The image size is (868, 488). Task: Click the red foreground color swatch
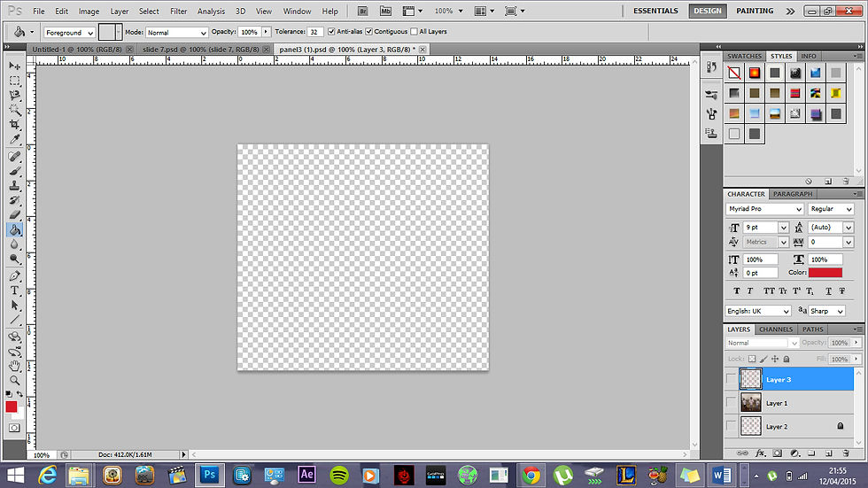pyautogui.click(x=11, y=407)
